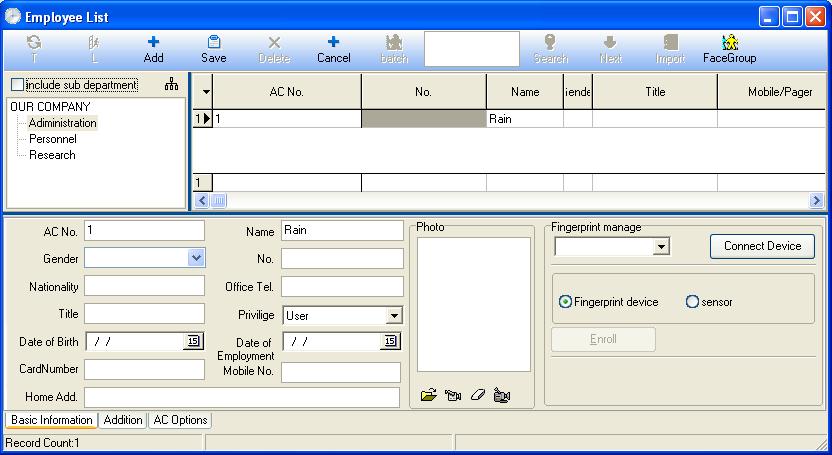The image size is (832, 455).
Task: Open the FaceGroup tool
Action: point(730,49)
